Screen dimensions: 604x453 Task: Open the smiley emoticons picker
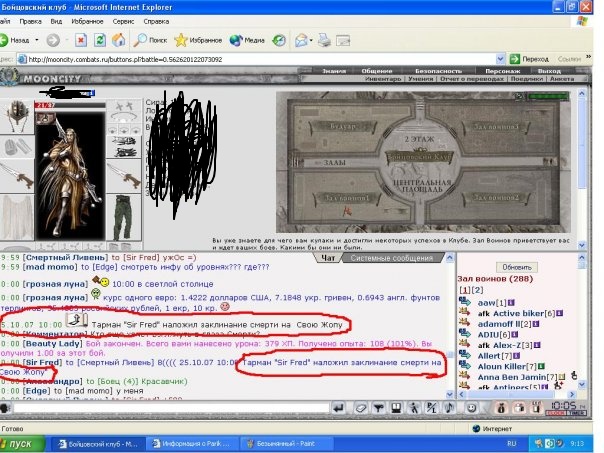click(471, 408)
